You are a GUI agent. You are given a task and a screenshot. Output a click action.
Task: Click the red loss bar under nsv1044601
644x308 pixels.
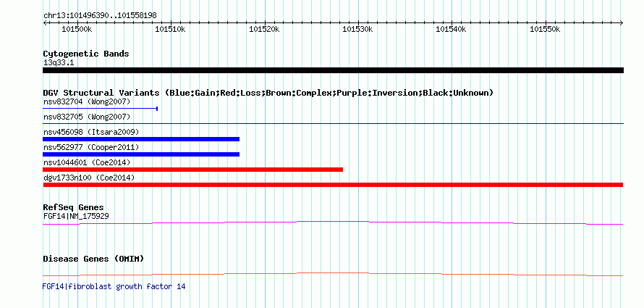coord(192,170)
